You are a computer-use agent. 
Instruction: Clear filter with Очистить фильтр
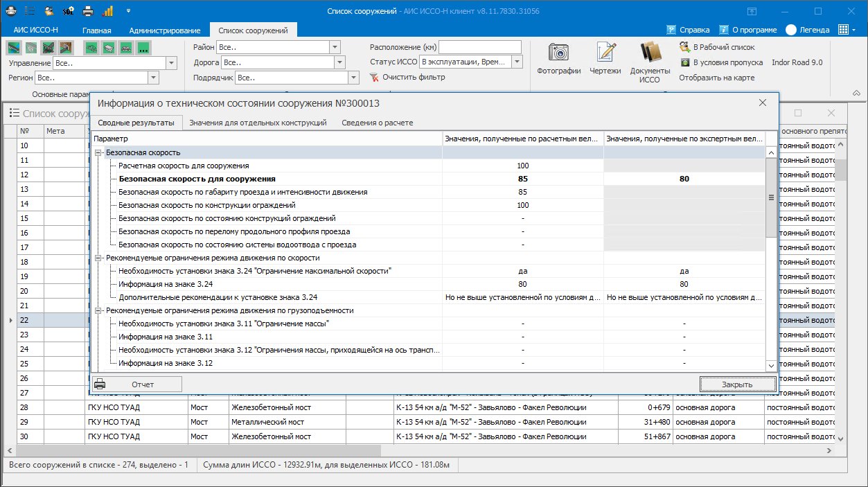coord(407,77)
